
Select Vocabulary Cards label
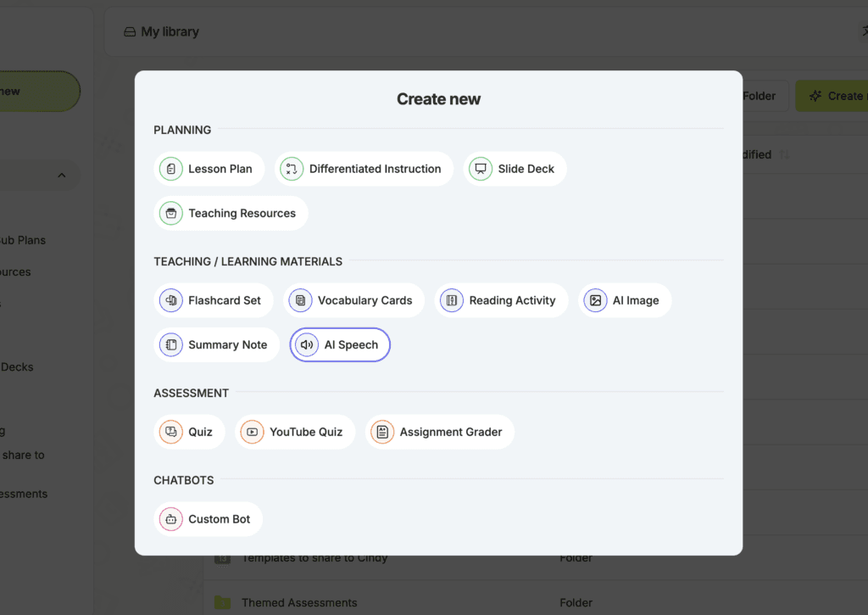pos(364,300)
